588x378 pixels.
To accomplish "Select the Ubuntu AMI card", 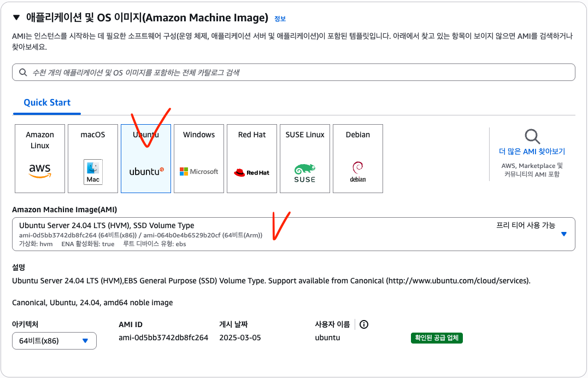I will [146, 159].
